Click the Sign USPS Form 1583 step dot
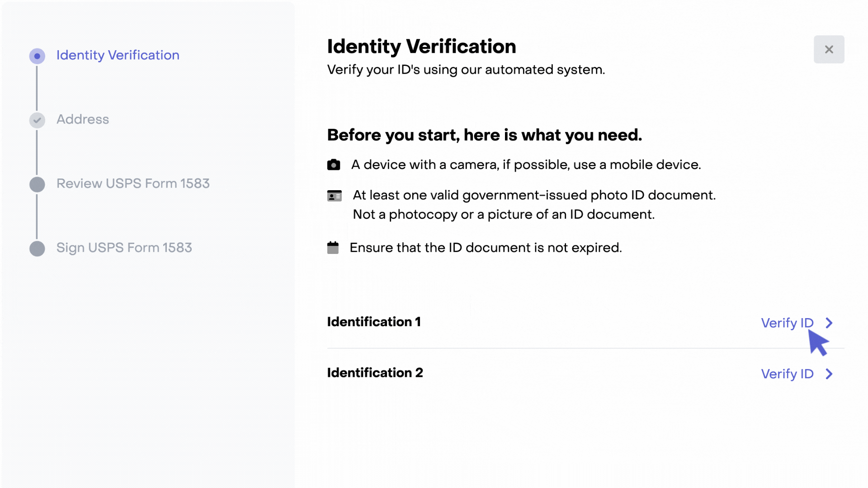 pyautogui.click(x=37, y=249)
